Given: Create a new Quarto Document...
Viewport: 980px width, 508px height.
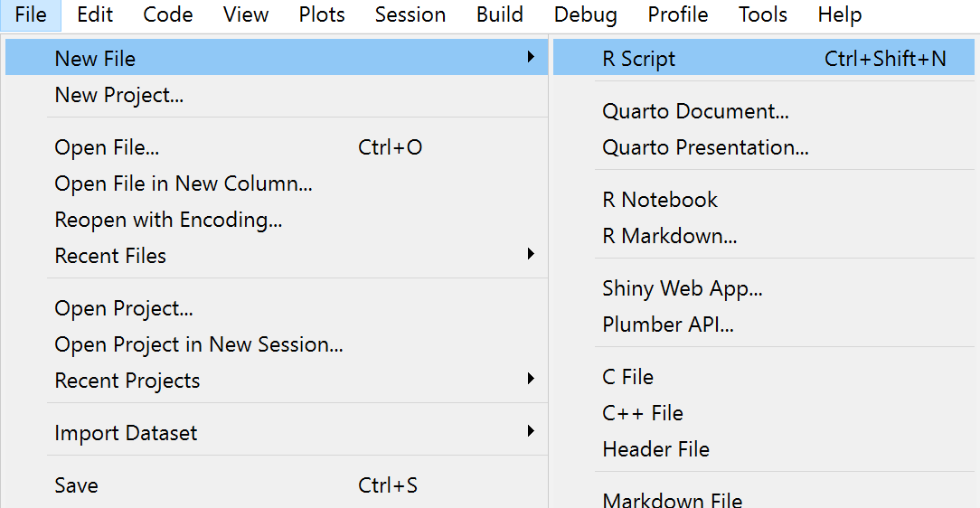Looking at the screenshot, I should pyautogui.click(x=764, y=111).
